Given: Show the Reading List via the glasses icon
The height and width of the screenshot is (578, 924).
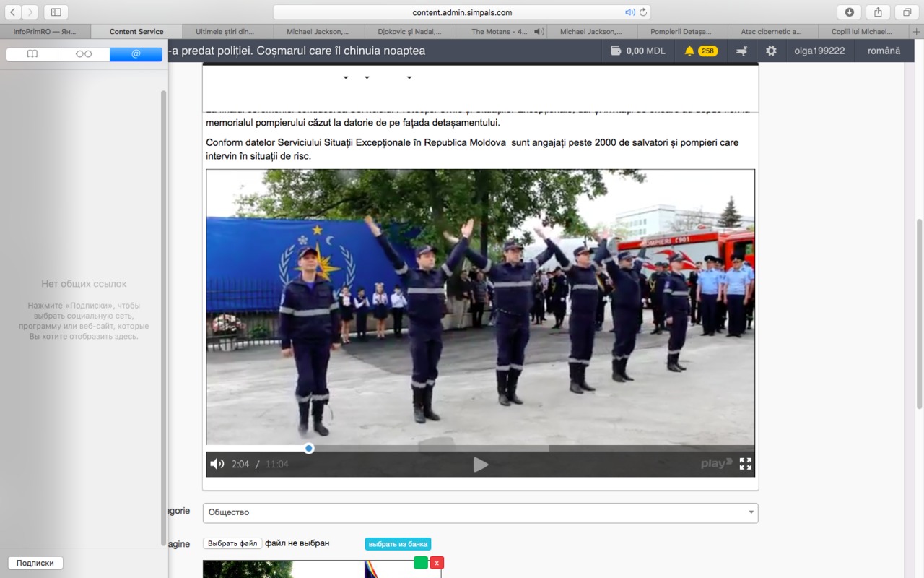Looking at the screenshot, I should [84, 54].
